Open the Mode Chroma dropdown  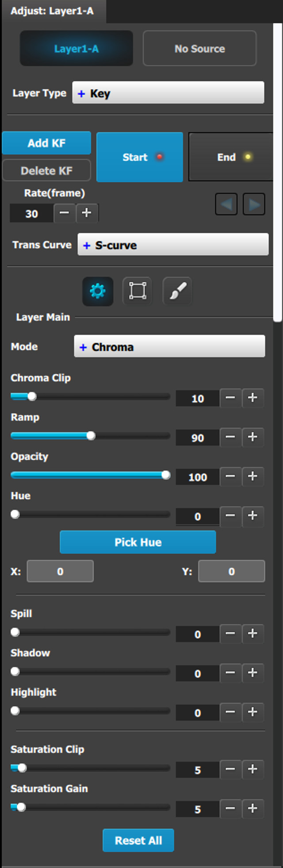click(170, 346)
